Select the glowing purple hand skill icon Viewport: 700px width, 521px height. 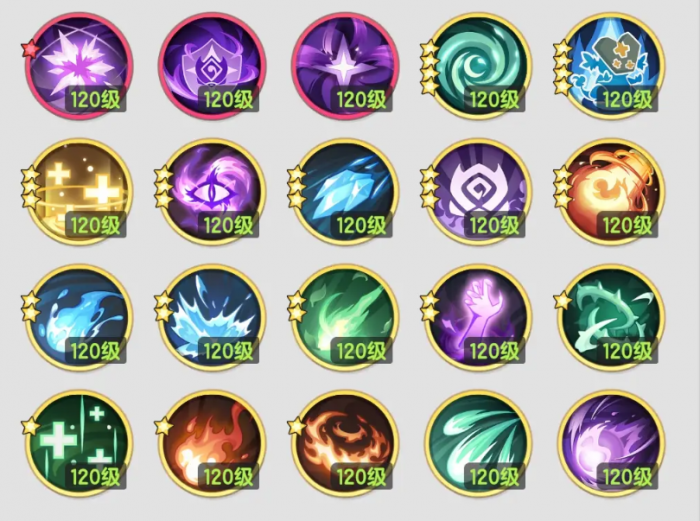pyautogui.click(x=478, y=318)
